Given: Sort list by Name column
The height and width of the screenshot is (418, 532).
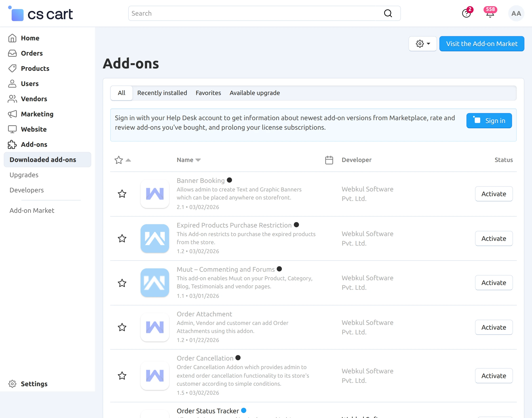Looking at the screenshot, I should (189, 160).
